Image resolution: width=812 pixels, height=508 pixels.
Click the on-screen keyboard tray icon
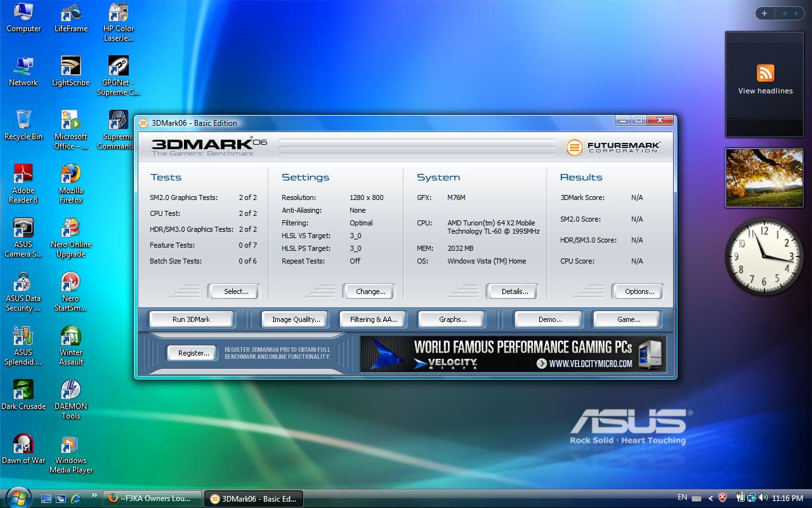(x=697, y=498)
